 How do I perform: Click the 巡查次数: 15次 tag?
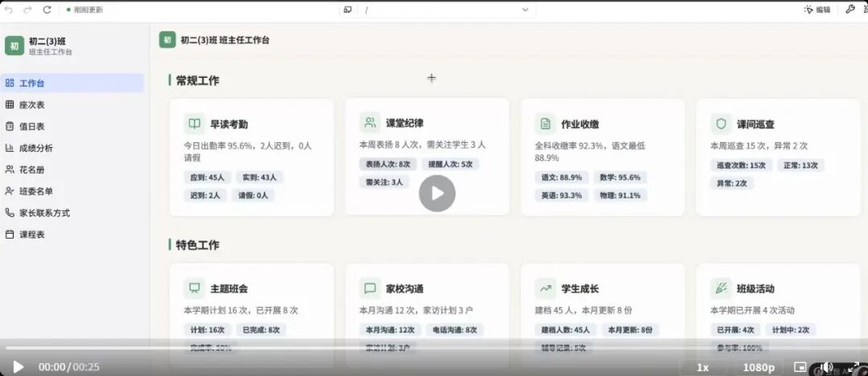741,166
